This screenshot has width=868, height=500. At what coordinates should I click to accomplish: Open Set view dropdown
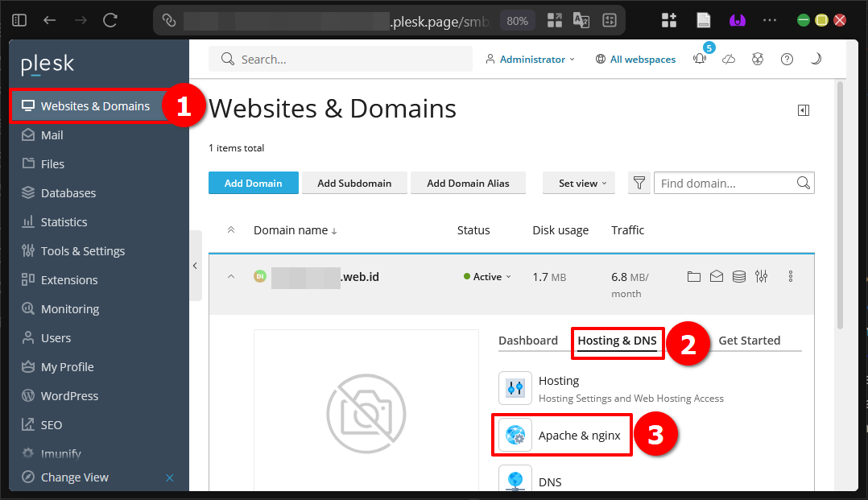579,183
